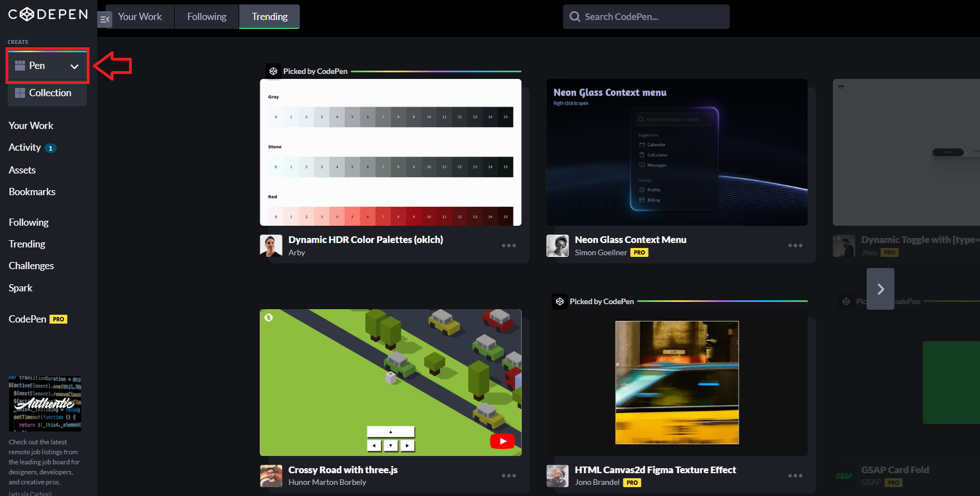Click Jono Brandel author link
Viewport: 980px width, 496px height.
click(597, 482)
